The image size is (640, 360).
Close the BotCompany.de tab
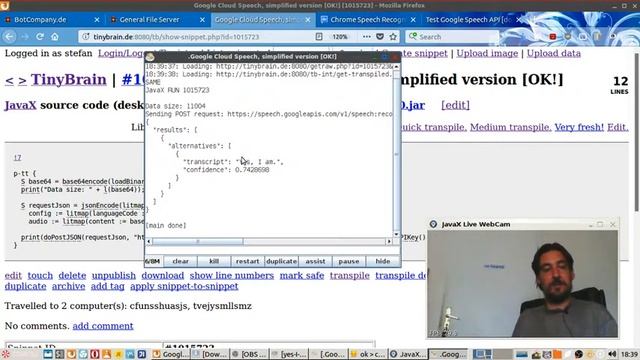pos(97,20)
